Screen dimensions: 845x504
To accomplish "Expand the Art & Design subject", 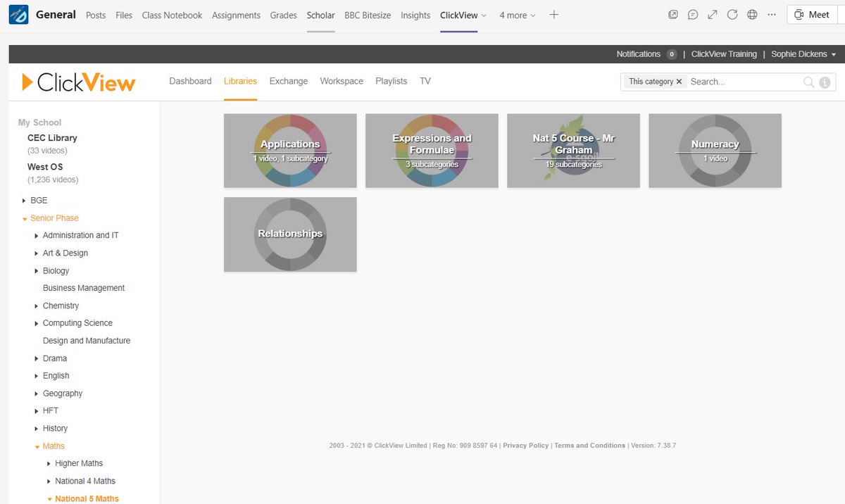I will pyautogui.click(x=37, y=253).
